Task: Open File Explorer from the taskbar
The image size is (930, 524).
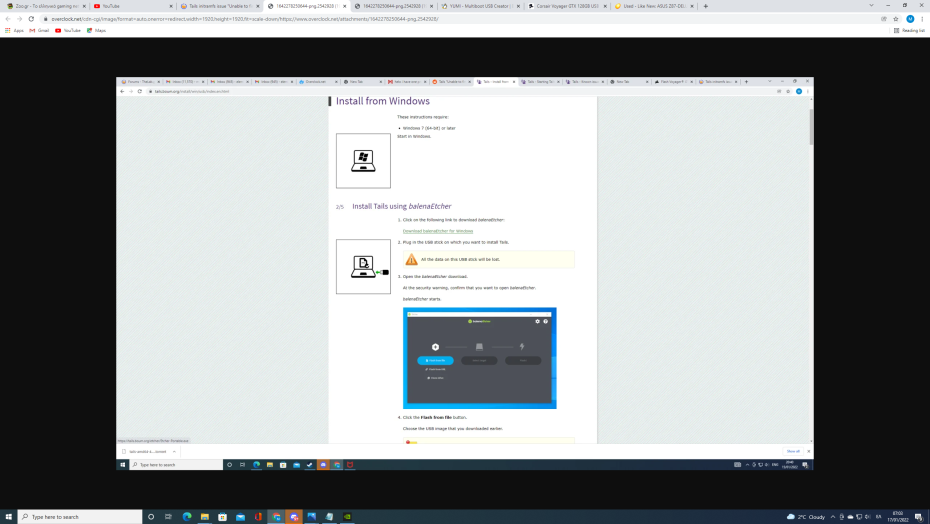Action: 204,517
